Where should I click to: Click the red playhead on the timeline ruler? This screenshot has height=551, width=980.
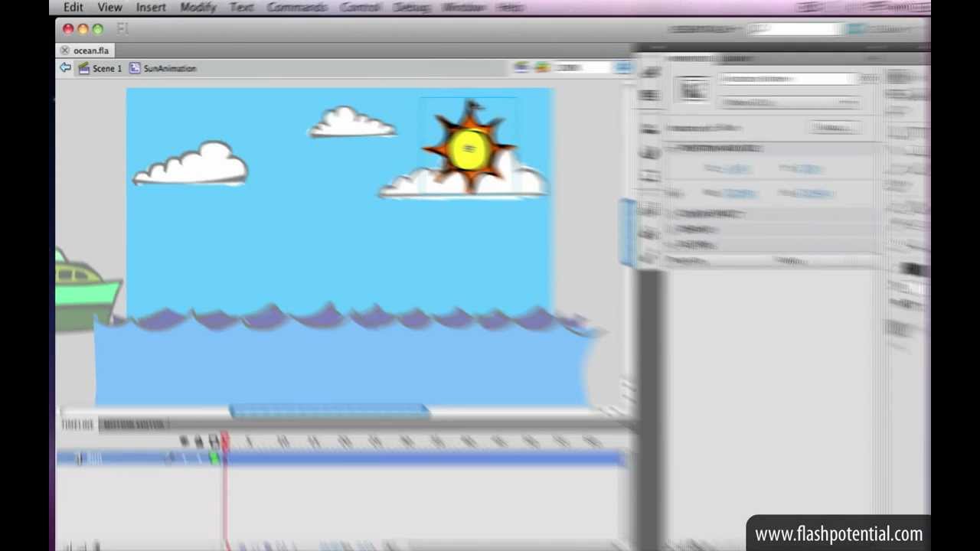coord(225,441)
